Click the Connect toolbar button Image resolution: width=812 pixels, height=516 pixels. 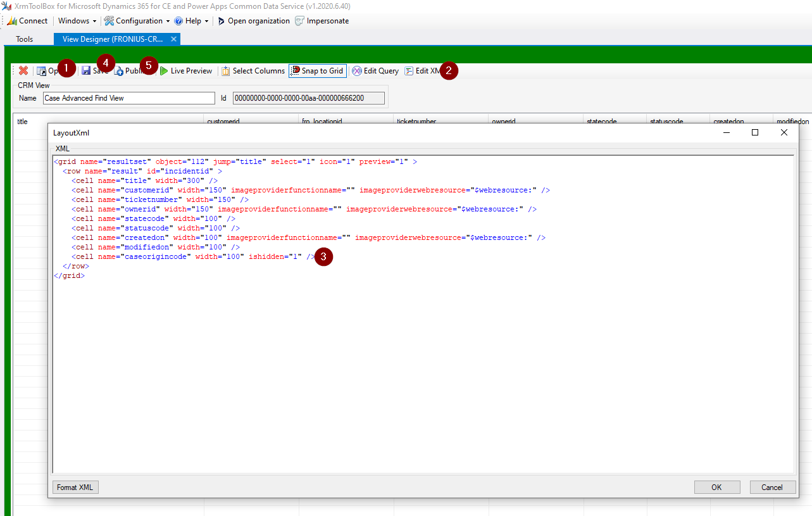tap(27, 21)
